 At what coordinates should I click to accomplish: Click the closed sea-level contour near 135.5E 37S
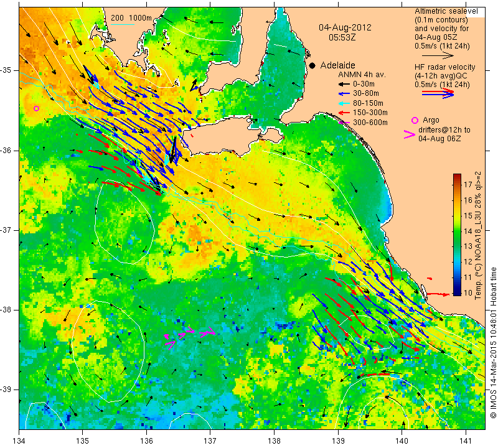click(x=125, y=222)
